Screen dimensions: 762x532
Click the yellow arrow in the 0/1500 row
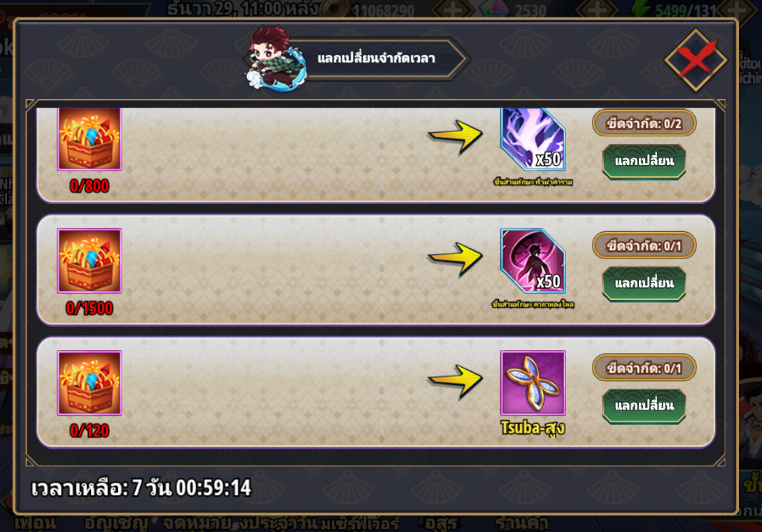click(x=456, y=259)
